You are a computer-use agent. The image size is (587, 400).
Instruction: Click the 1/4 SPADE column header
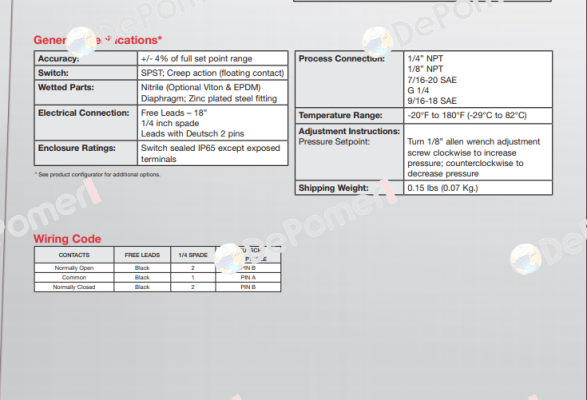(193, 255)
